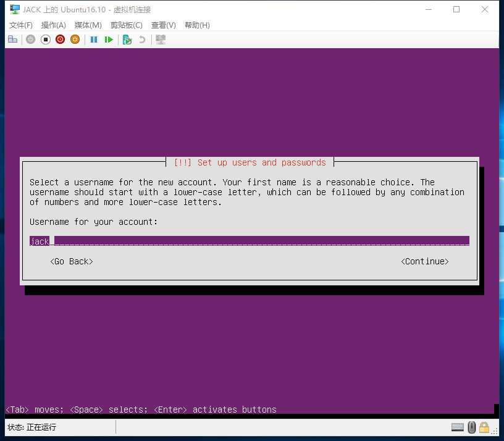The image size is (504, 441).
Task: Minimize the virtual machine connection window
Action: [x=429, y=10]
